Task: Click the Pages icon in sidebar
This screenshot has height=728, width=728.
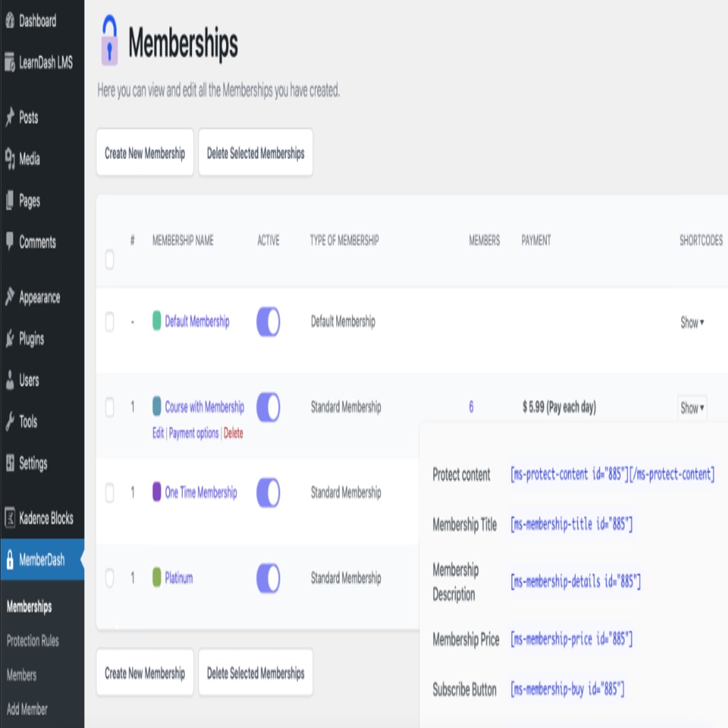Action: point(10,200)
